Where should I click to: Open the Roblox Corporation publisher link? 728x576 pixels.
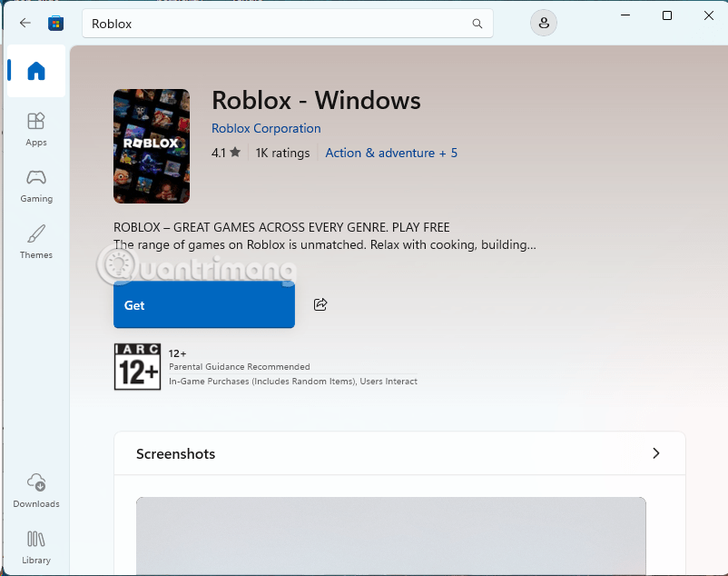[x=266, y=128]
